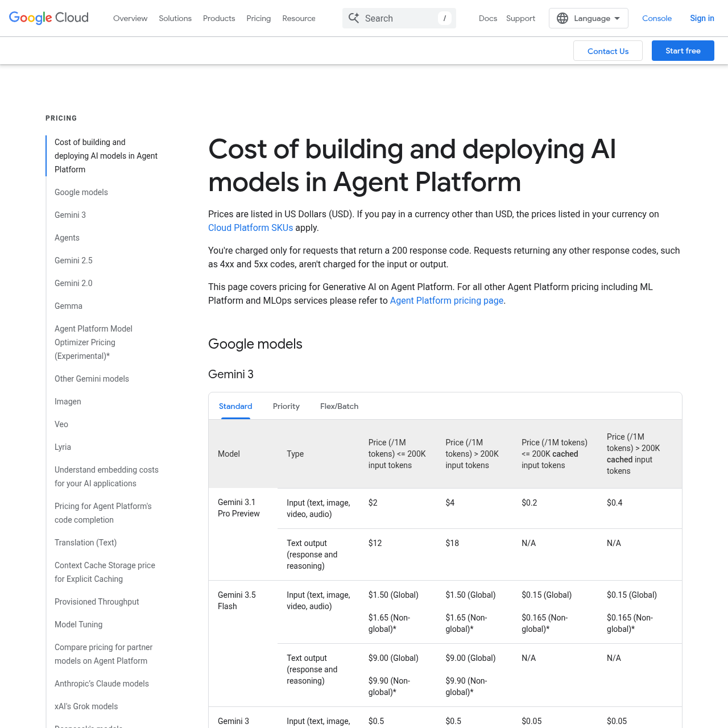This screenshot has height=728, width=728.
Task: Click the search sparkle magnifier icon
Action: point(354,18)
